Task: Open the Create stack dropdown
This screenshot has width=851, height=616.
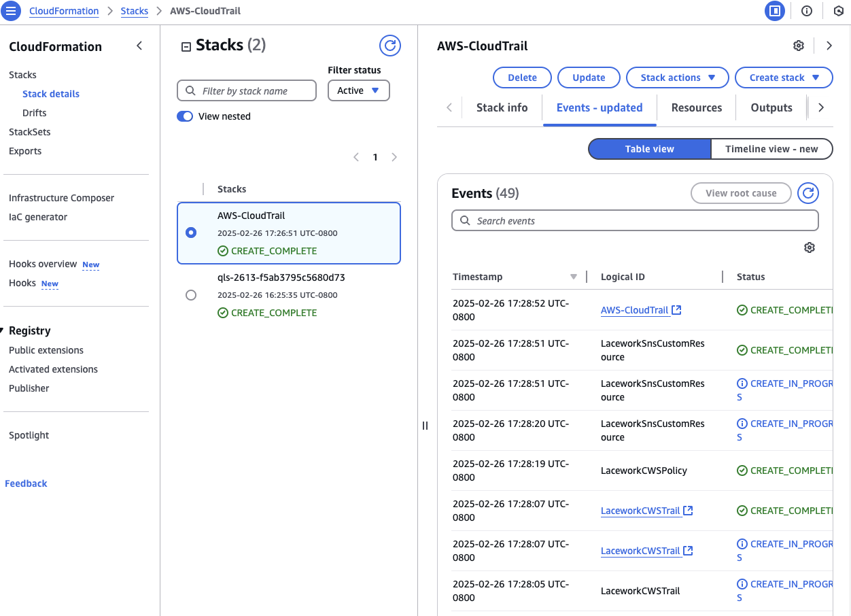Action: (x=784, y=78)
